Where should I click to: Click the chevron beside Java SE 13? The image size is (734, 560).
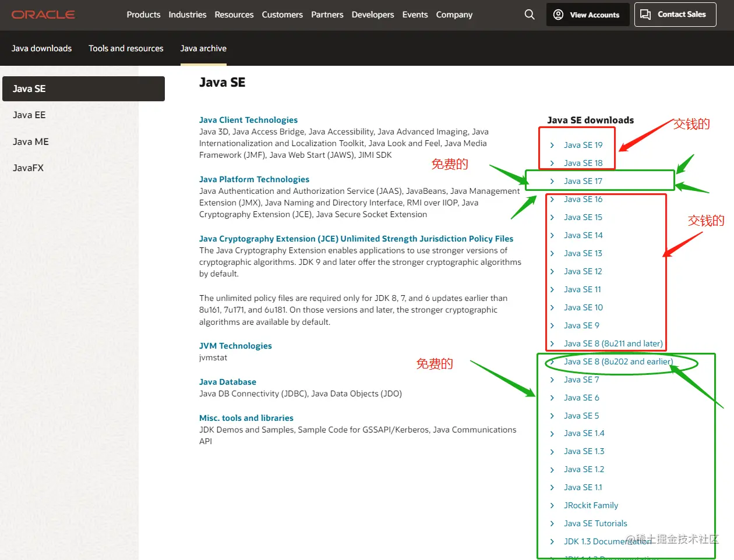point(552,254)
